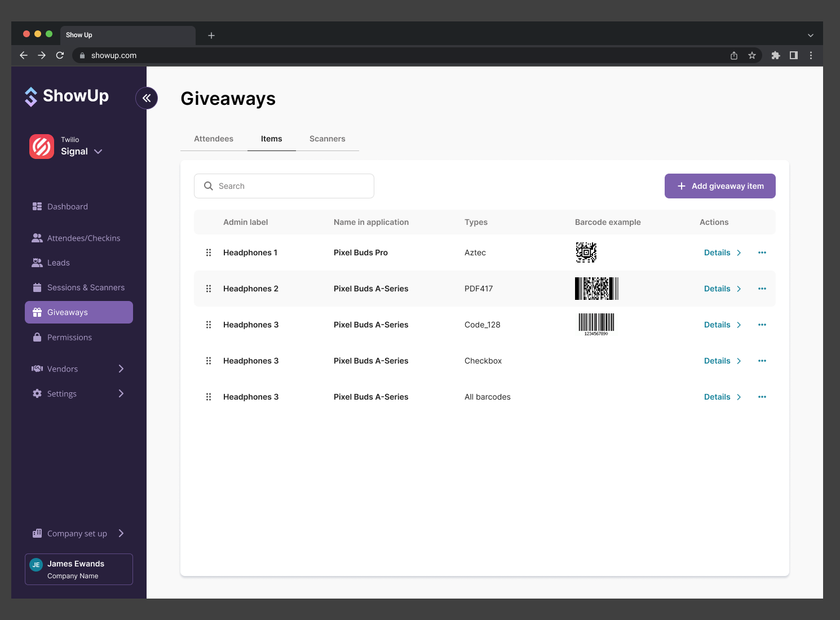Viewport: 840px width, 620px height.
Task: Click the browser share icon
Action: [x=734, y=55]
